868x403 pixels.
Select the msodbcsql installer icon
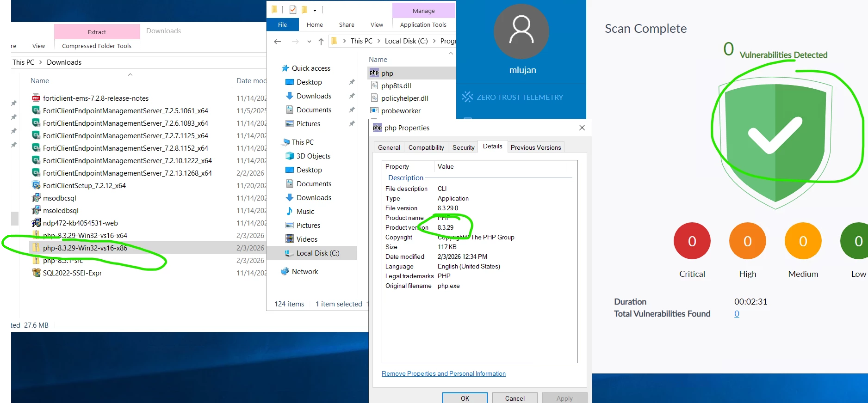pyautogui.click(x=36, y=198)
